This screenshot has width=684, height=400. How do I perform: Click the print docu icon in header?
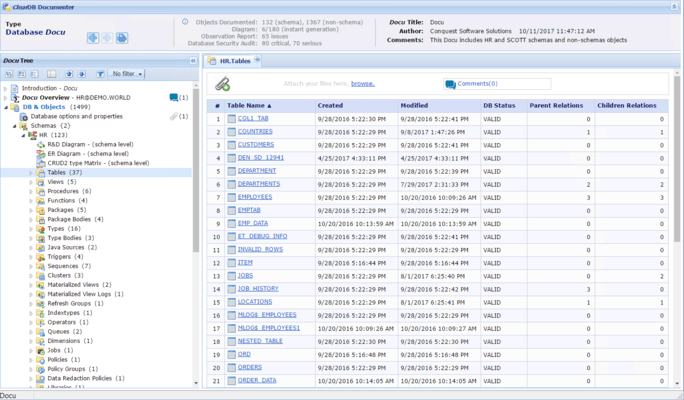click(122, 38)
